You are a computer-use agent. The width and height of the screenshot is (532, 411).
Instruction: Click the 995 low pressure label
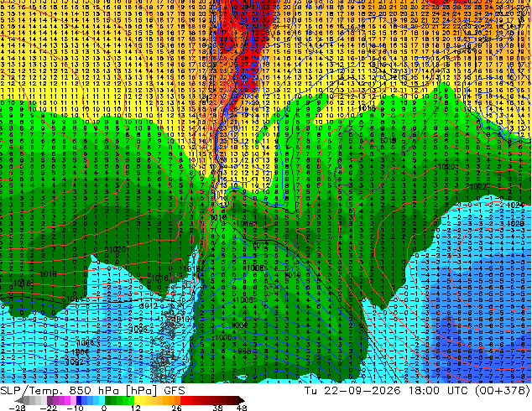[244, 351]
